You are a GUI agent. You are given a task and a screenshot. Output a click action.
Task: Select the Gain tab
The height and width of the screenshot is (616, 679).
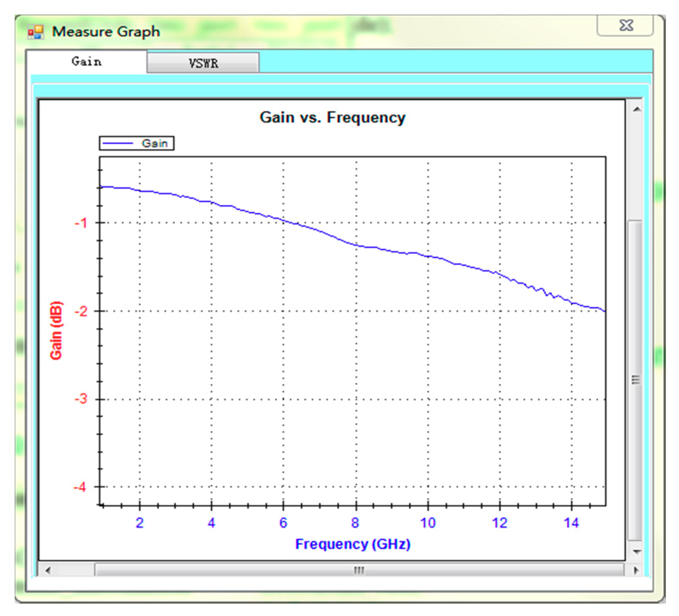(x=86, y=61)
